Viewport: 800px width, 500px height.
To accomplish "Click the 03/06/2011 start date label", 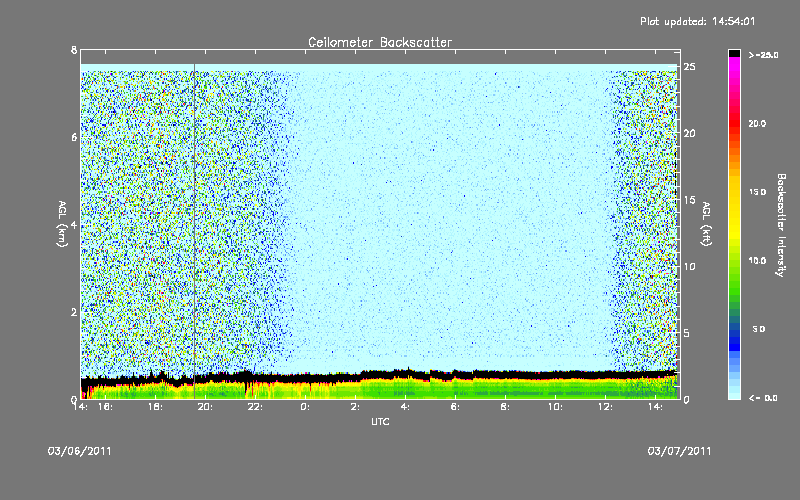I will [x=80, y=451].
